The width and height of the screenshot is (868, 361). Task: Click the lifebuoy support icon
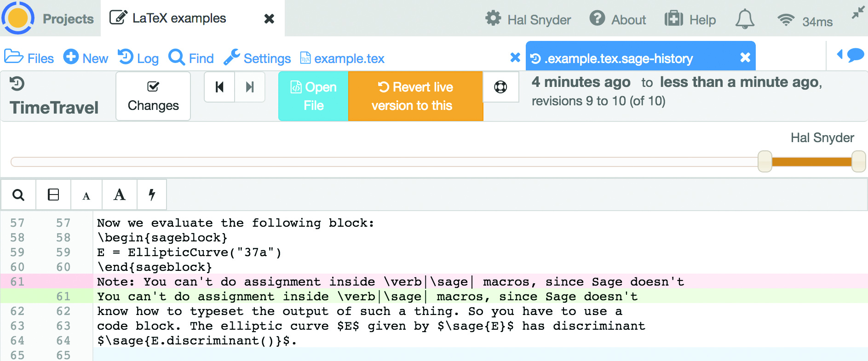click(x=500, y=87)
